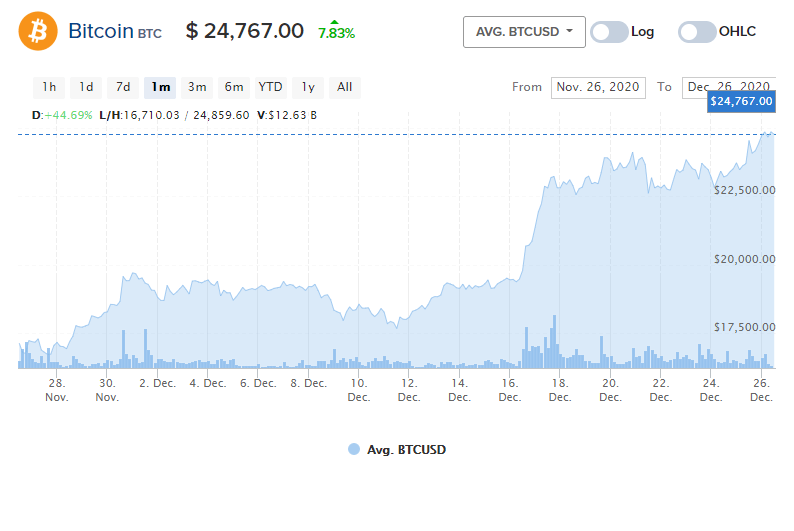Select the 1y time range
The width and height of the screenshot is (794, 531).
(x=308, y=88)
